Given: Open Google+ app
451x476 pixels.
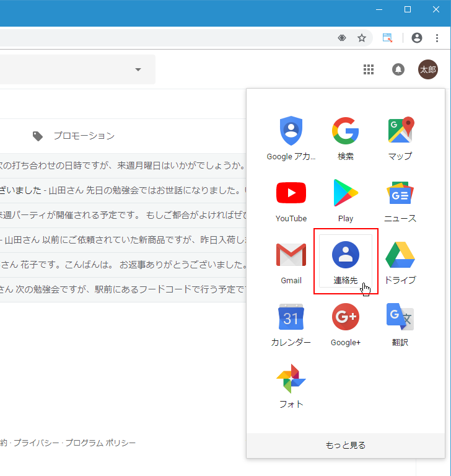Looking at the screenshot, I should [346, 325].
